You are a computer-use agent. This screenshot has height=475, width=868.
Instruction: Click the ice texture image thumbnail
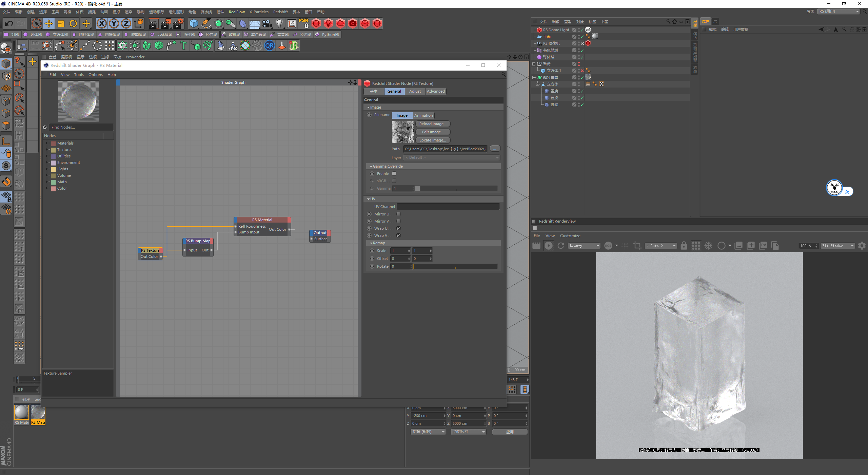[402, 132]
